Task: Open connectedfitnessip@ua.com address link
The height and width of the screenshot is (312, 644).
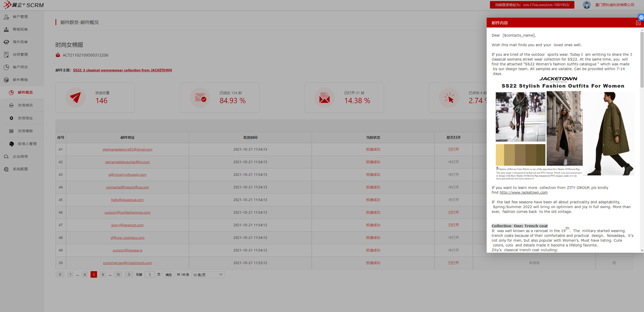Action: pyautogui.click(x=127, y=187)
